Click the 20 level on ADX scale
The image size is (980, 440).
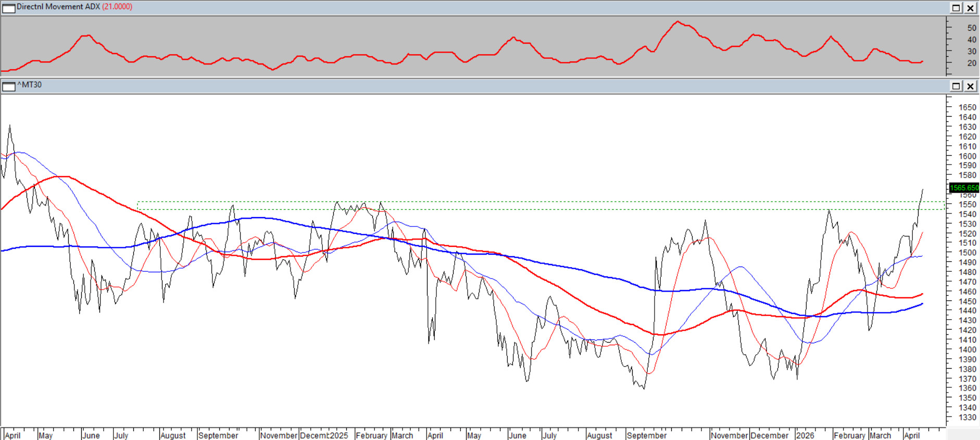pyautogui.click(x=971, y=63)
